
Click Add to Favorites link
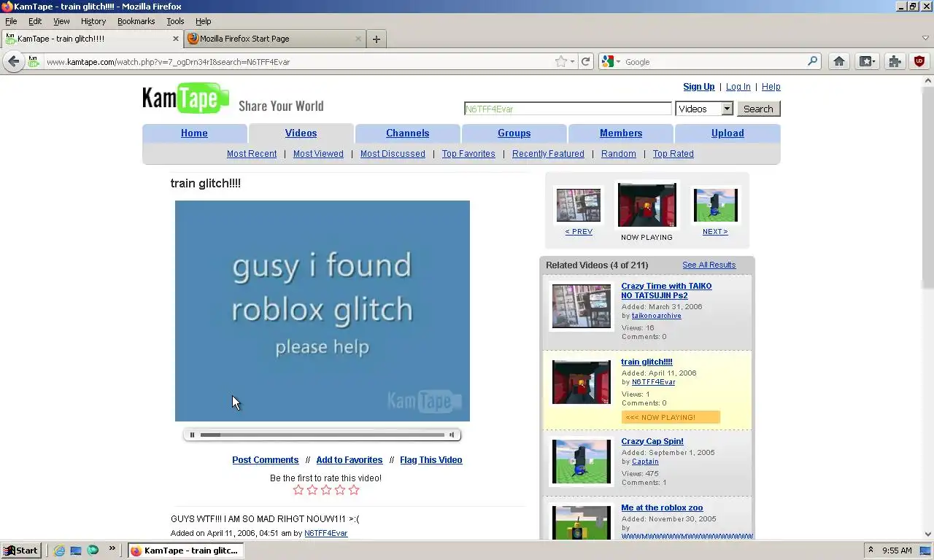click(349, 460)
